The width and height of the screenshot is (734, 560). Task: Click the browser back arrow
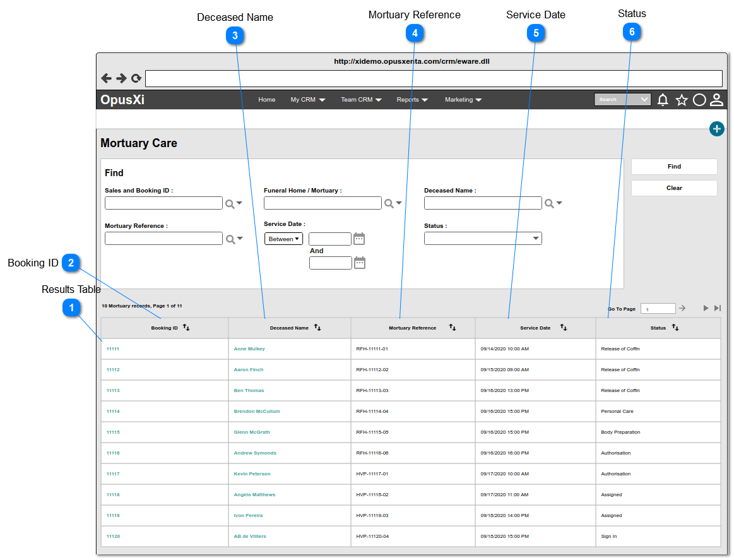[x=107, y=78]
